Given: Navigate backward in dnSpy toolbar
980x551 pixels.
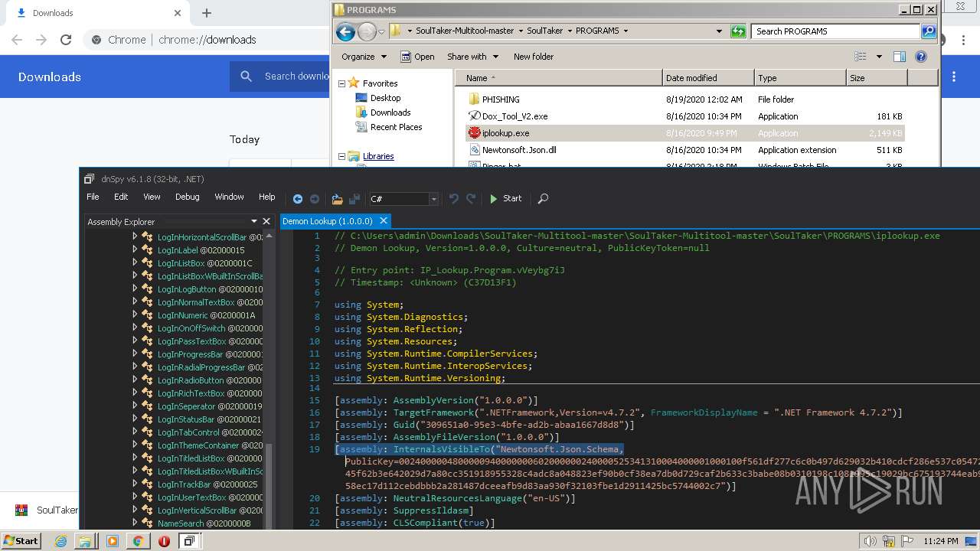Looking at the screenshot, I should tap(298, 199).
